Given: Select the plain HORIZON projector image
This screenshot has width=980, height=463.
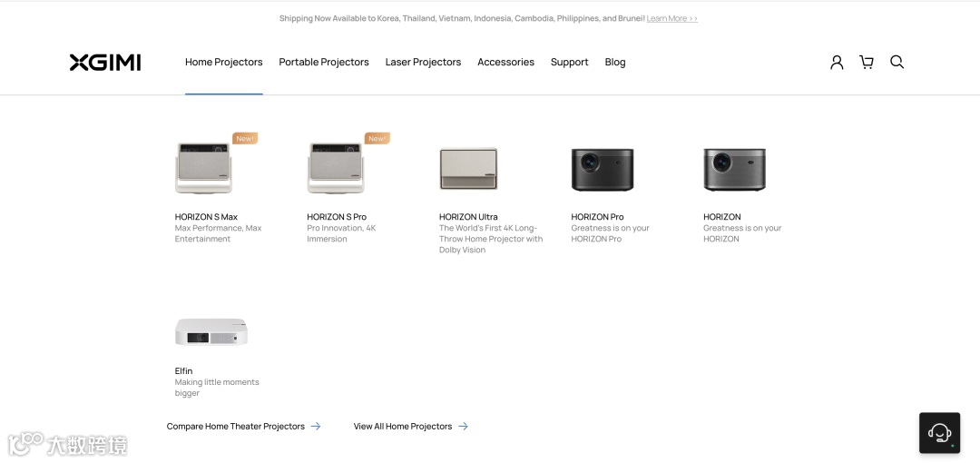Looking at the screenshot, I should (x=734, y=170).
